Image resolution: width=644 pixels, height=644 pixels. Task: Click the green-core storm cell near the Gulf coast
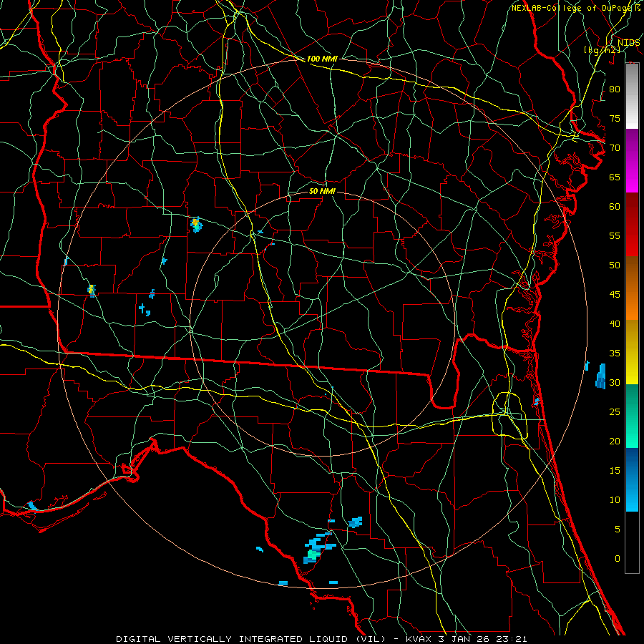[313, 555]
